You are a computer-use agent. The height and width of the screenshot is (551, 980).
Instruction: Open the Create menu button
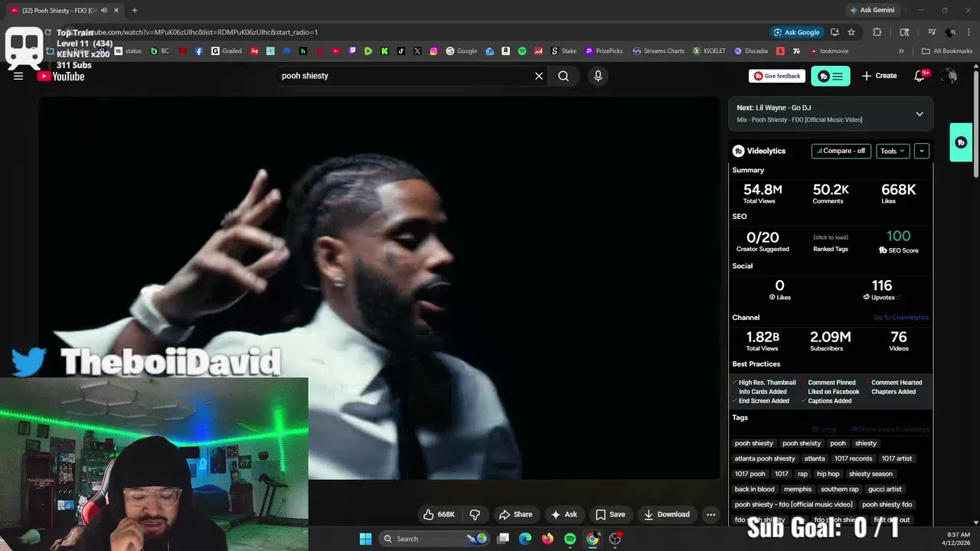879,76
